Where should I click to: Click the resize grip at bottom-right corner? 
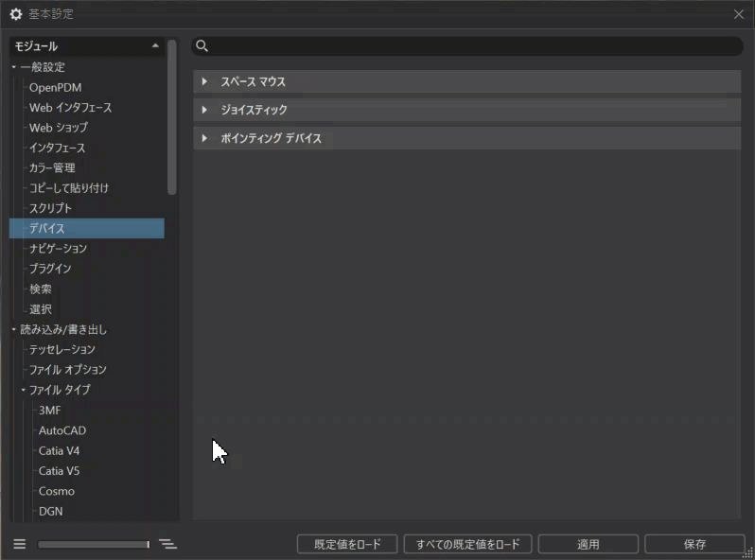(747, 553)
